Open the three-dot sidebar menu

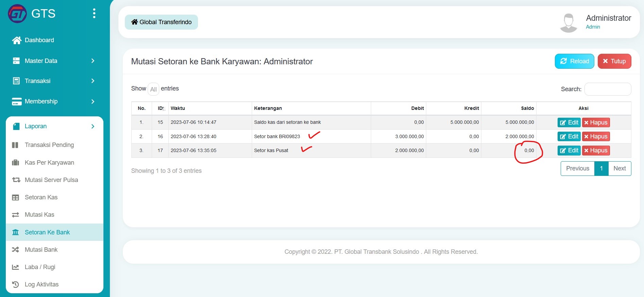click(x=94, y=13)
